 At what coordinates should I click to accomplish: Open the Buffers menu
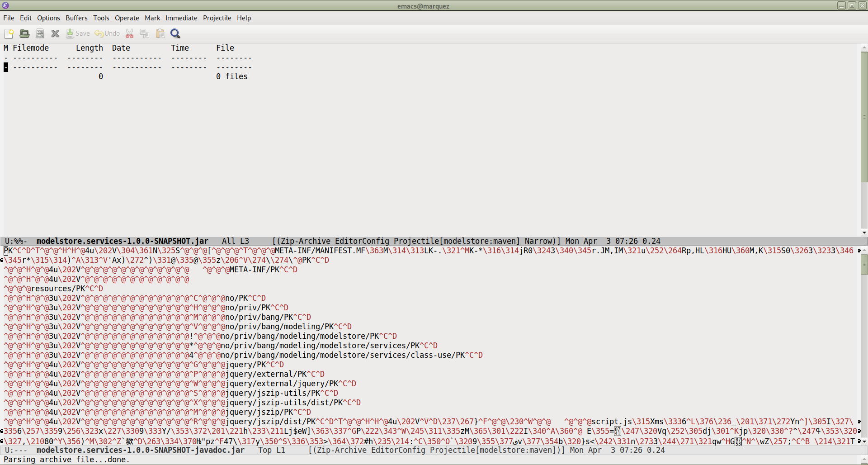(x=76, y=18)
